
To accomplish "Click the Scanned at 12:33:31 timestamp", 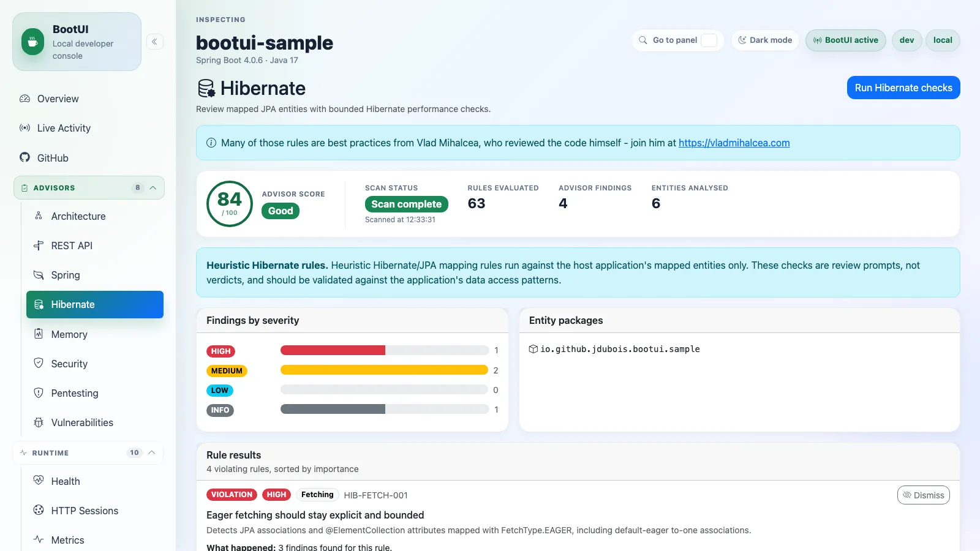I will [400, 220].
